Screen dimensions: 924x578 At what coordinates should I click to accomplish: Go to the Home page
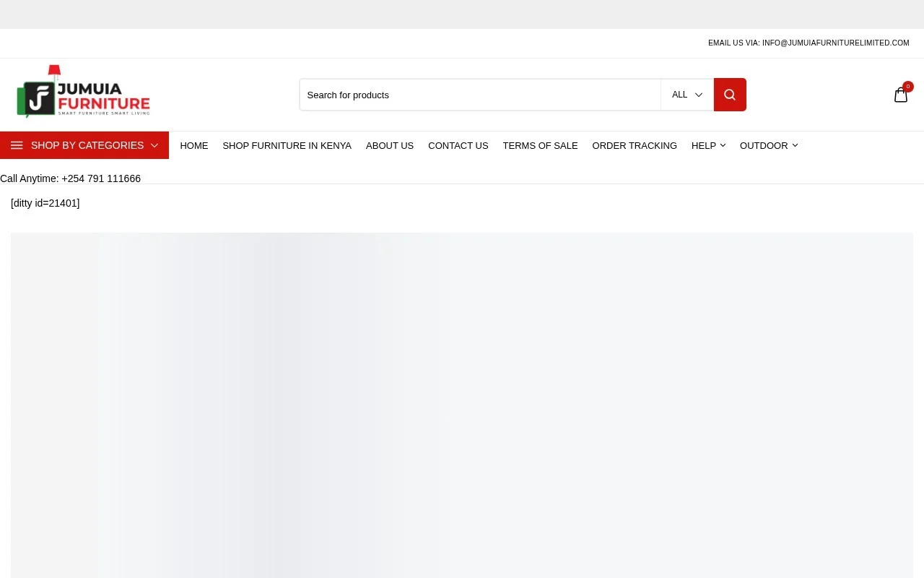coord(194,145)
